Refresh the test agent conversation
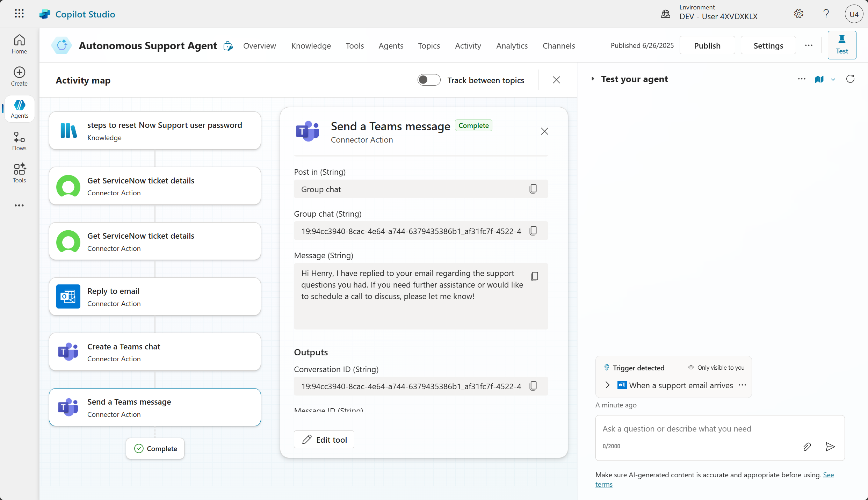Viewport: 868px width, 500px height. (x=850, y=79)
